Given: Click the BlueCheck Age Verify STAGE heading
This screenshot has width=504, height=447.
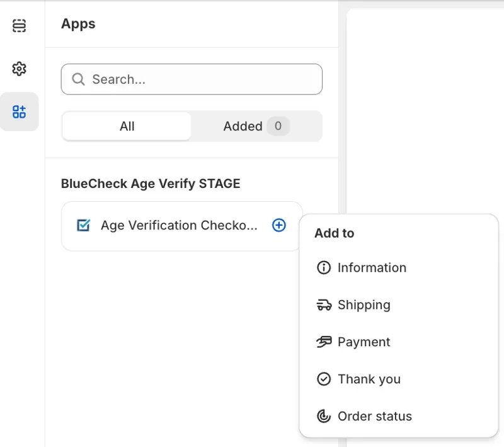Looking at the screenshot, I should click(x=151, y=183).
